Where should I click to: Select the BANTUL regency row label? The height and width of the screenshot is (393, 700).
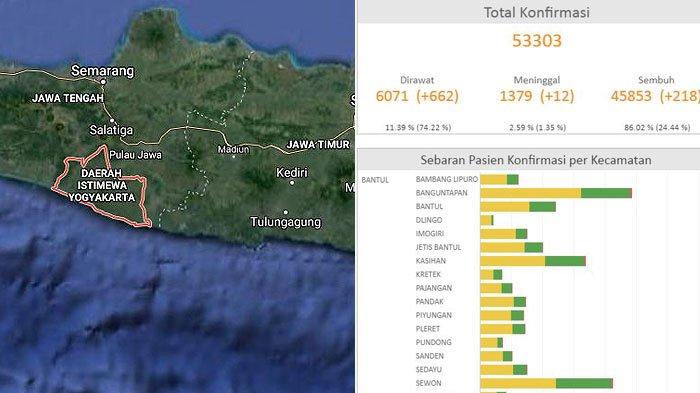click(x=375, y=180)
